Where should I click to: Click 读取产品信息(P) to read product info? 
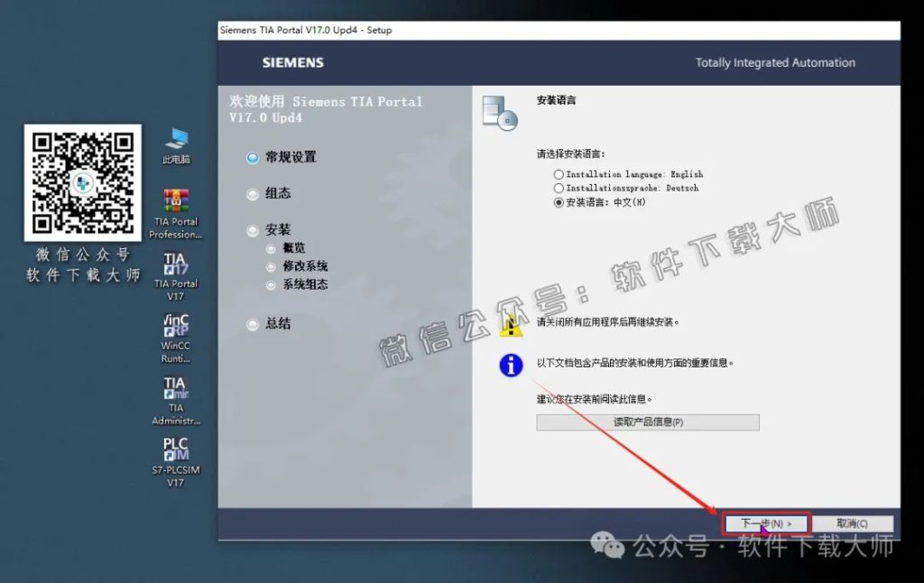(647, 421)
